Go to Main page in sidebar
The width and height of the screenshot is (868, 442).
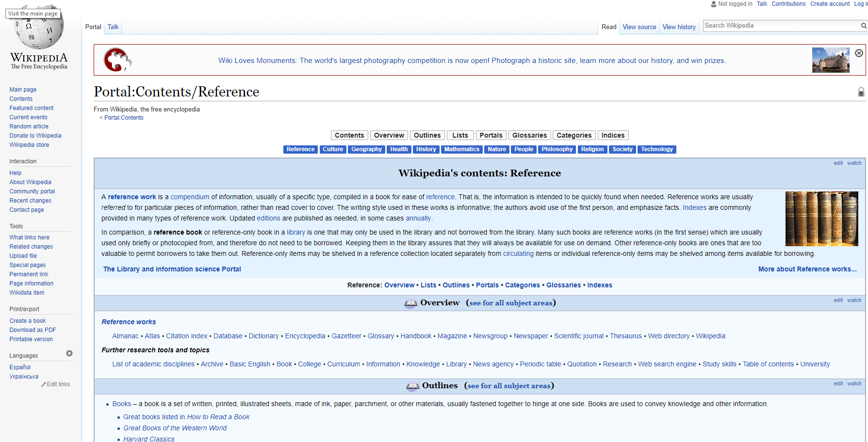[x=23, y=90]
